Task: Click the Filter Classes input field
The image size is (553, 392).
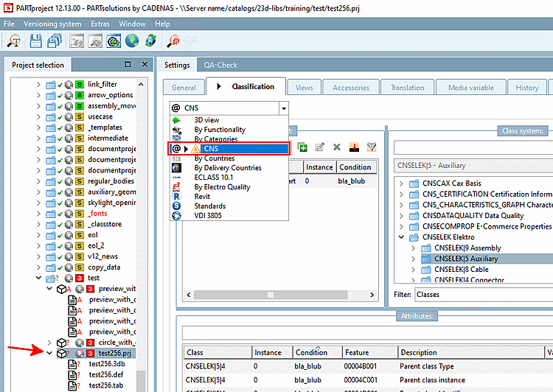Action: click(484, 294)
